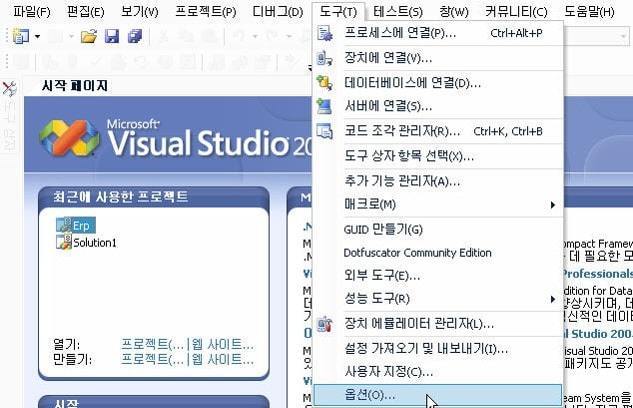Click the 코드 조각 관리자 icon

tap(325, 131)
